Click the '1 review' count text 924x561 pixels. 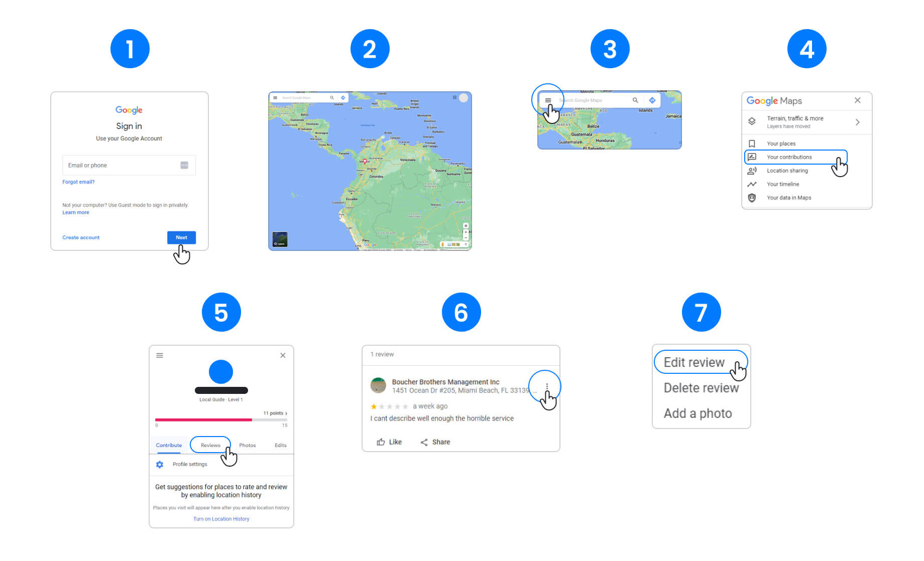[382, 354]
